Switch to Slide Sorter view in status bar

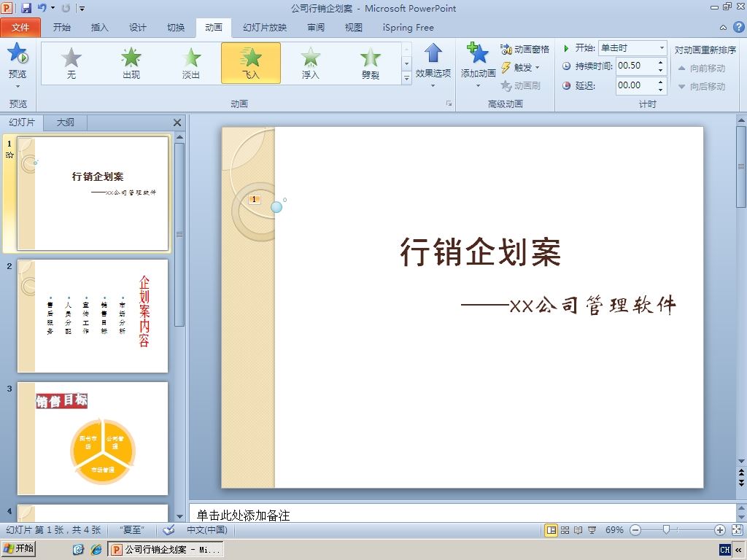565,530
